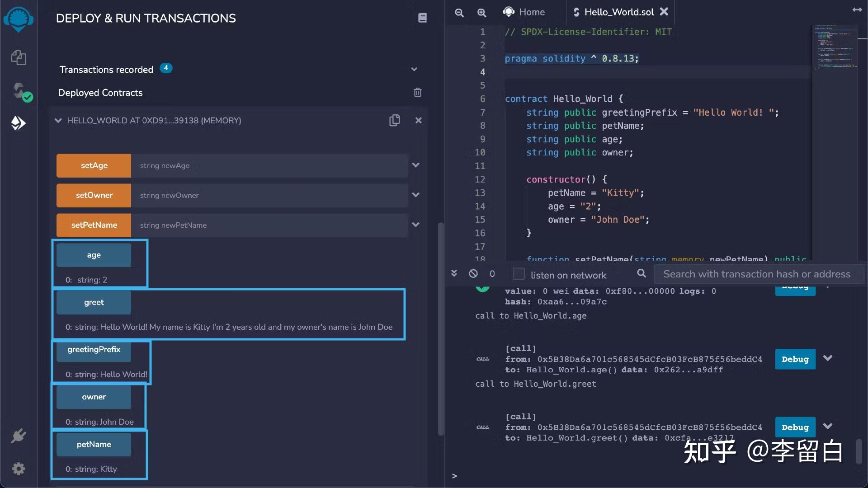
Task: Open the Plugin Manager plug icon
Action: 19,436
